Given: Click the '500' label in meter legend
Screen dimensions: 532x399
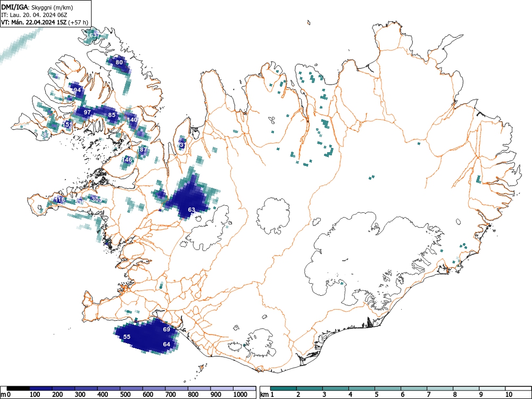Looking at the screenshot, I should (x=125, y=394).
